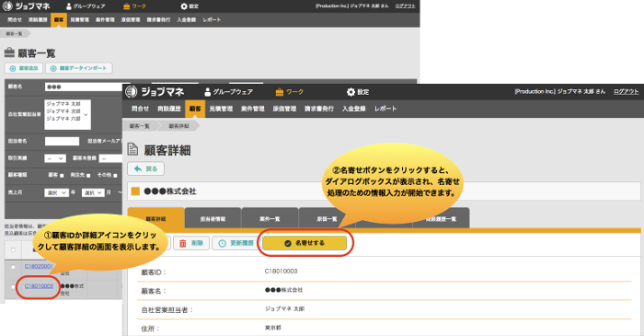Open 請求書発行 menu in the 顧客詳細 window
The height and width of the screenshot is (336, 644).
pos(319,109)
